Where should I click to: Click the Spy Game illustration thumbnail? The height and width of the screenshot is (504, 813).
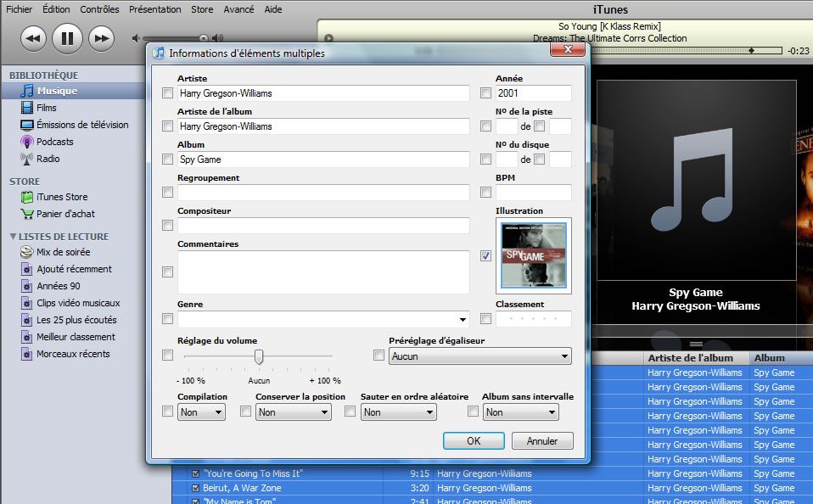pos(534,255)
